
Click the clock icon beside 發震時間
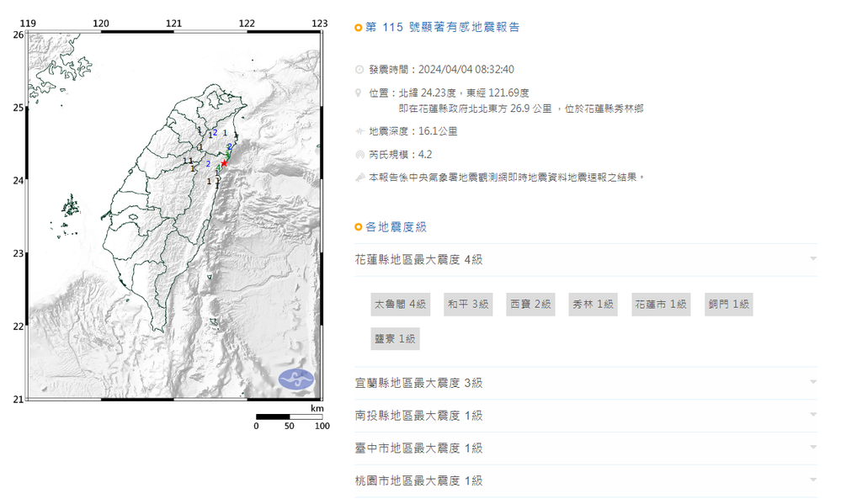[x=359, y=70]
